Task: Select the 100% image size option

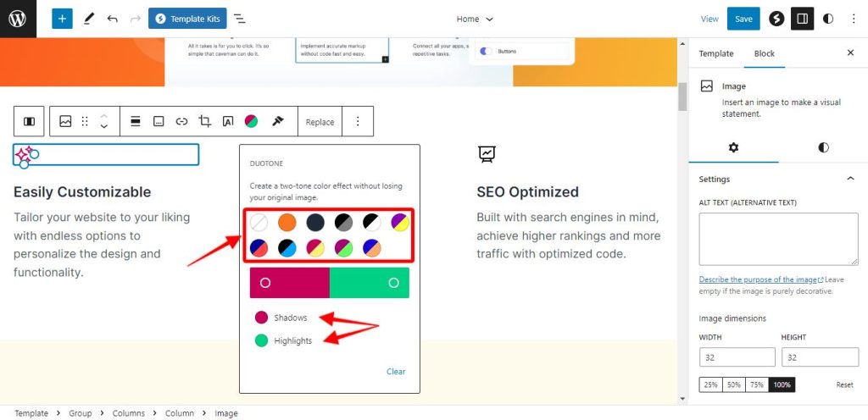Action: coord(782,384)
